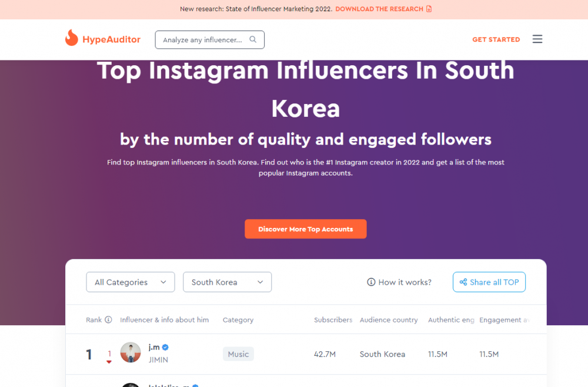Expand the All Categories chevron arrow
Screen dimensions: 588x387
(163, 282)
